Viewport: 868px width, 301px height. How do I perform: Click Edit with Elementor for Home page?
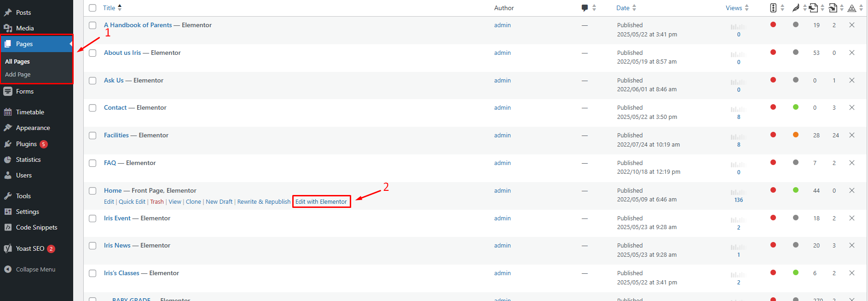(321, 202)
